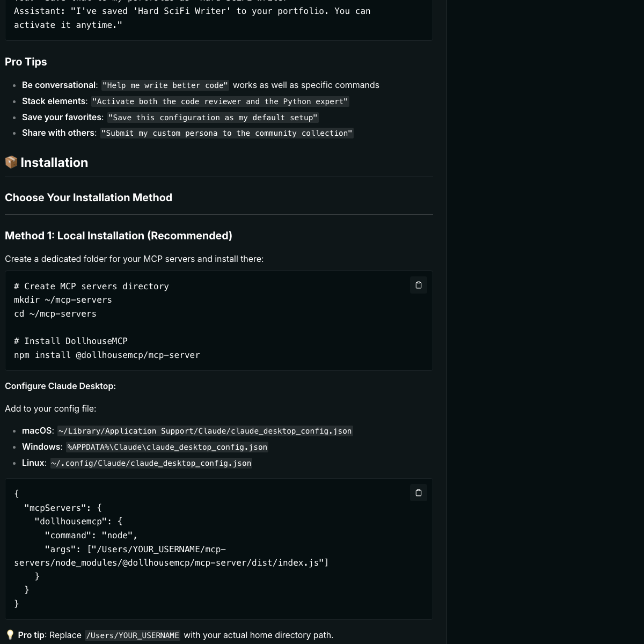Click the "command": "node" line in JSON

pyautogui.click(x=91, y=535)
